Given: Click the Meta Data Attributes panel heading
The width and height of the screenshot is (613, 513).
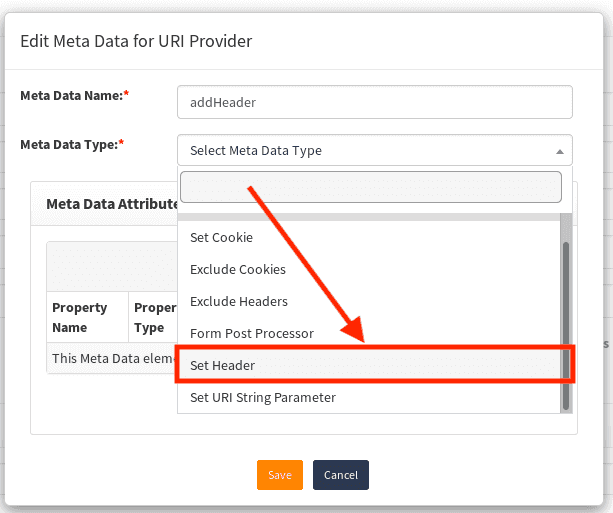Looking at the screenshot, I should pyautogui.click(x=111, y=205).
